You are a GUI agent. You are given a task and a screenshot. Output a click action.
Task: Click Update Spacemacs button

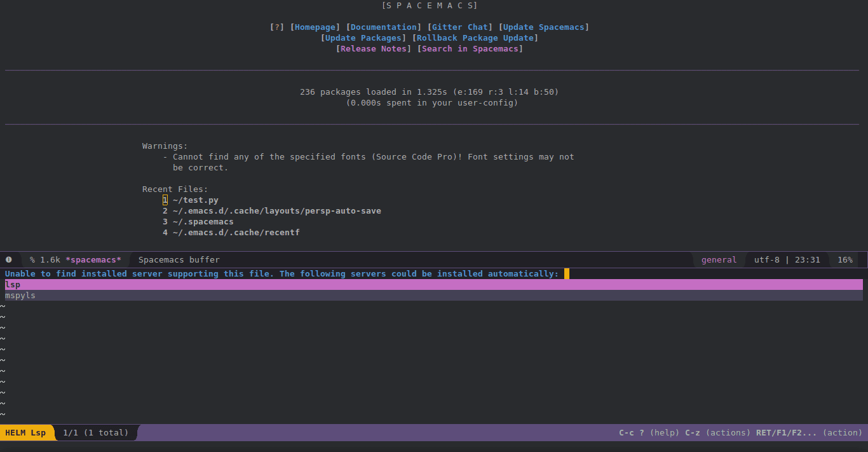point(544,27)
